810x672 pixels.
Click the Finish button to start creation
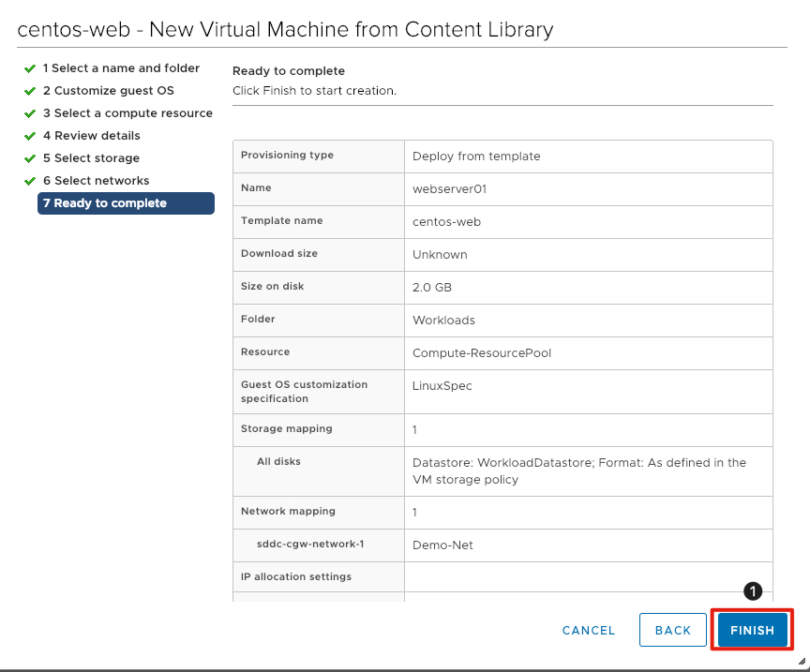pyautogui.click(x=752, y=630)
